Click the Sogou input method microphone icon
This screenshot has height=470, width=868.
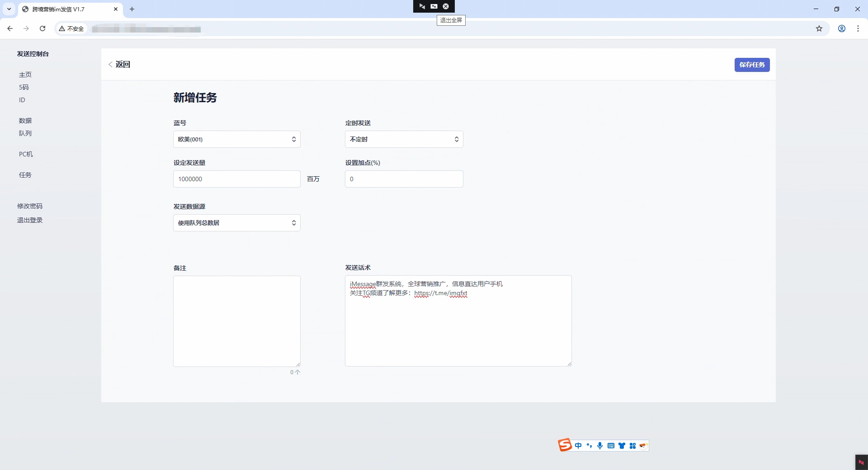point(600,446)
